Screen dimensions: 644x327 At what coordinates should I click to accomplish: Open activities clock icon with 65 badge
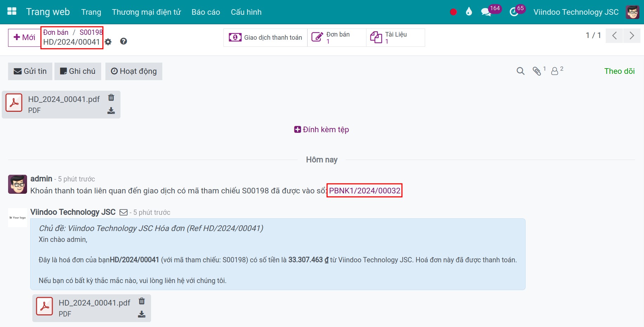coord(514,12)
